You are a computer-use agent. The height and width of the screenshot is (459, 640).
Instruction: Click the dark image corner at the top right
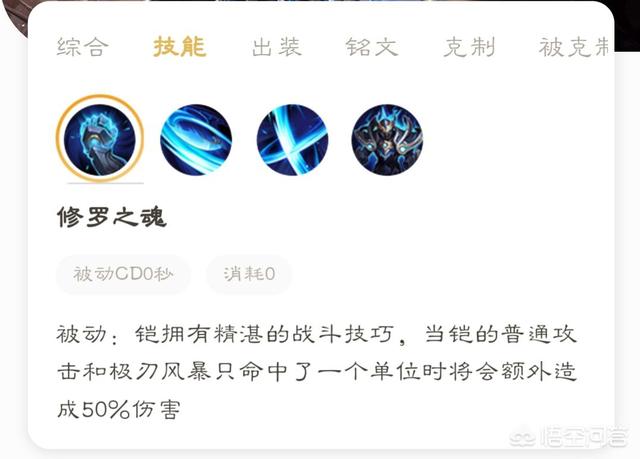[627, 25]
